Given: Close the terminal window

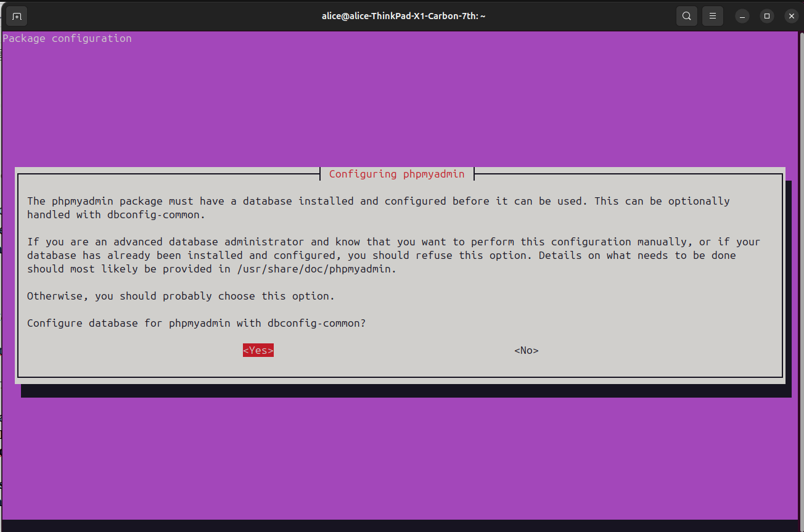Looking at the screenshot, I should pyautogui.click(x=792, y=16).
